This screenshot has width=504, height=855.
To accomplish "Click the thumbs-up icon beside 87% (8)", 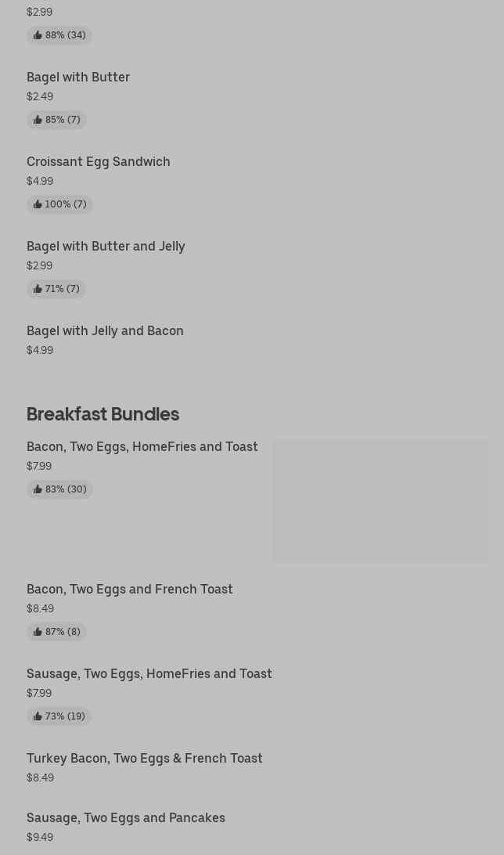I will pyautogui.click(x=38, y=632).
